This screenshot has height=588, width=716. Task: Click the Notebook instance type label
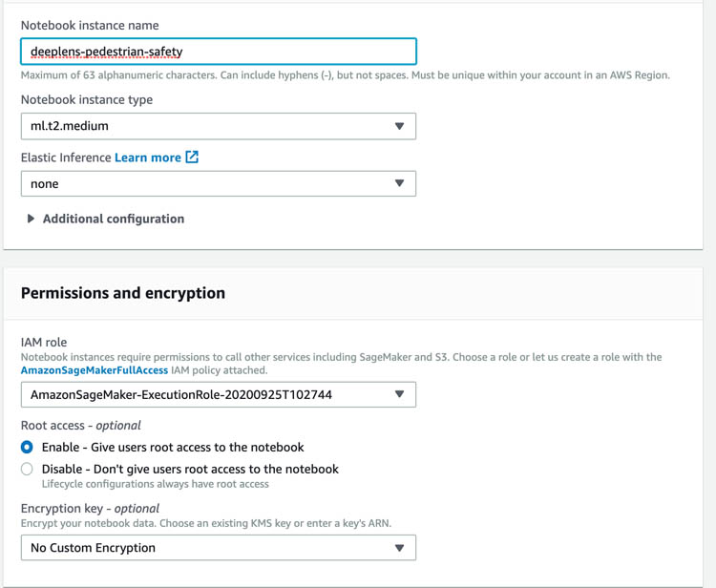[x=87, y=99]
